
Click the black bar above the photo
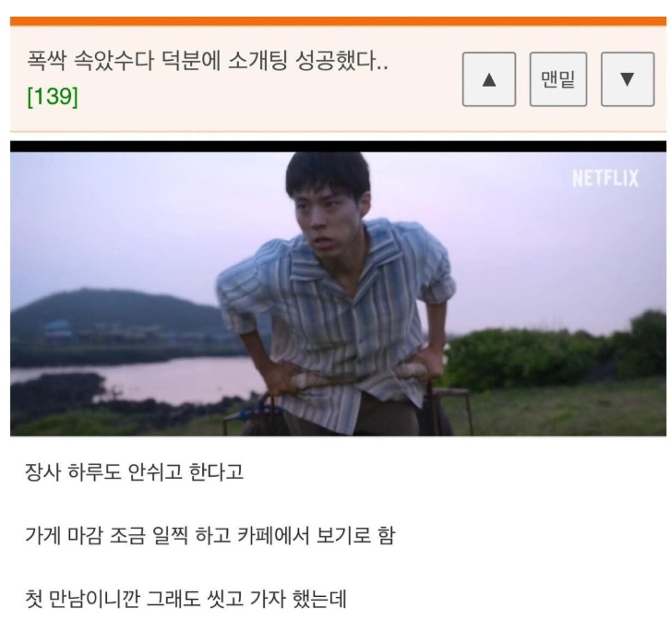pos(338,147)
